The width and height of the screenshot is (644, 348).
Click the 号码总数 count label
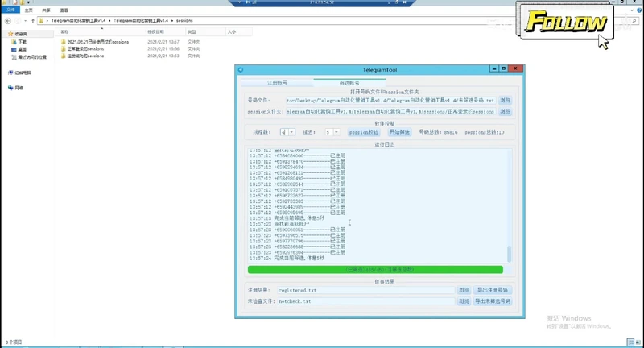438,132
